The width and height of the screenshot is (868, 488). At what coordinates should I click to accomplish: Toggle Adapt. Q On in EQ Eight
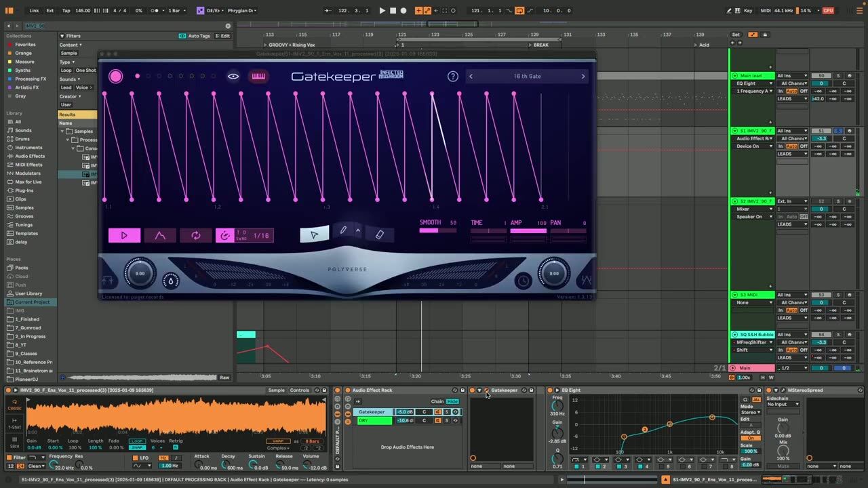750,438
